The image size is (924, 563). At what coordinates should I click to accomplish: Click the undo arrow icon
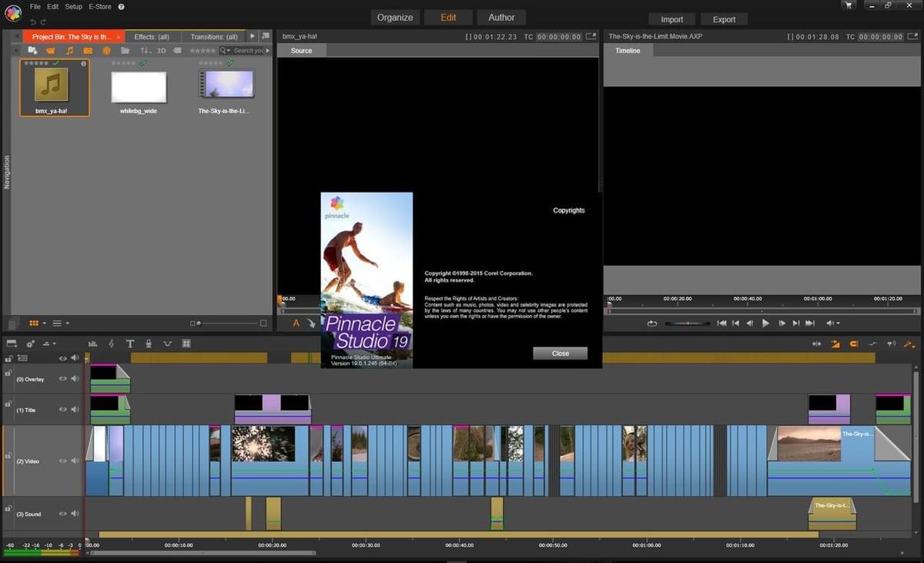point(32,21)
